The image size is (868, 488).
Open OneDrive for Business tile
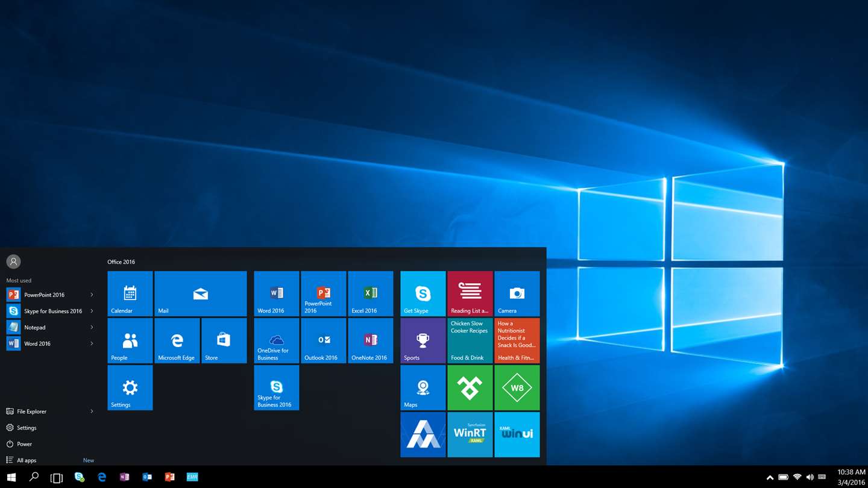click(x=276, y=340)
